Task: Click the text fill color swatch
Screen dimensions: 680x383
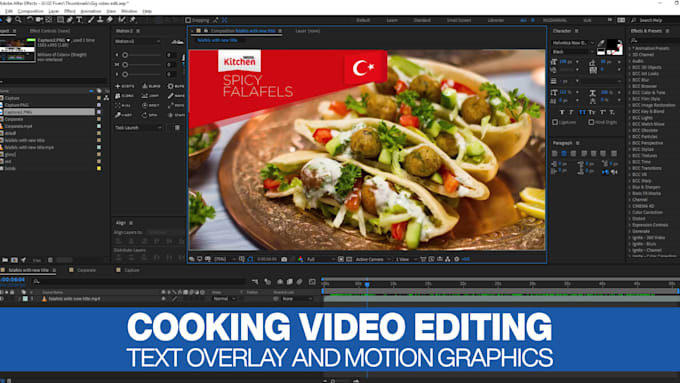Action: click(x=613, y=44)
